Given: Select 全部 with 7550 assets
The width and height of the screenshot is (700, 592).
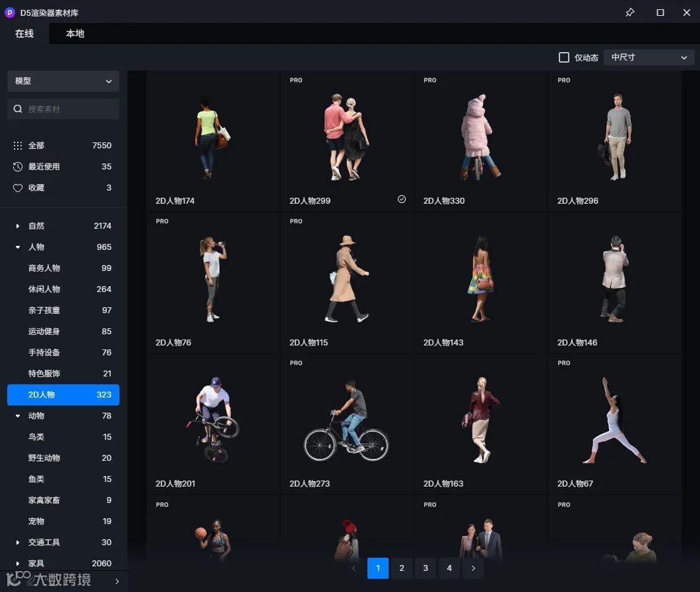Looking at the screenshot, I should pos(63,146).
